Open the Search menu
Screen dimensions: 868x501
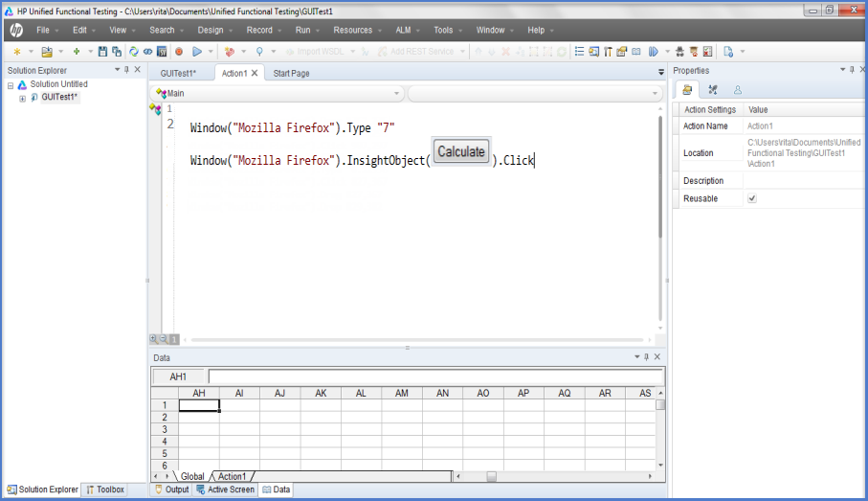tap(162, 30)
